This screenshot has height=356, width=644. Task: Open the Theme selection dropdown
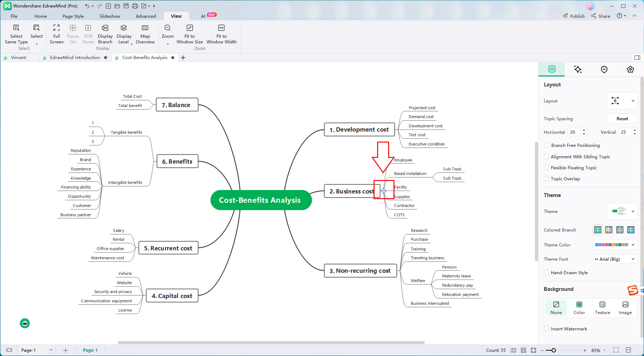(x=622, y=211)
